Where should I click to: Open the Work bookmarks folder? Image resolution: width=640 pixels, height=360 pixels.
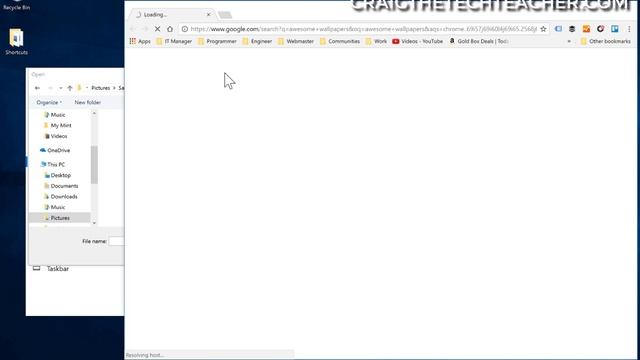[x=376, y=41]
